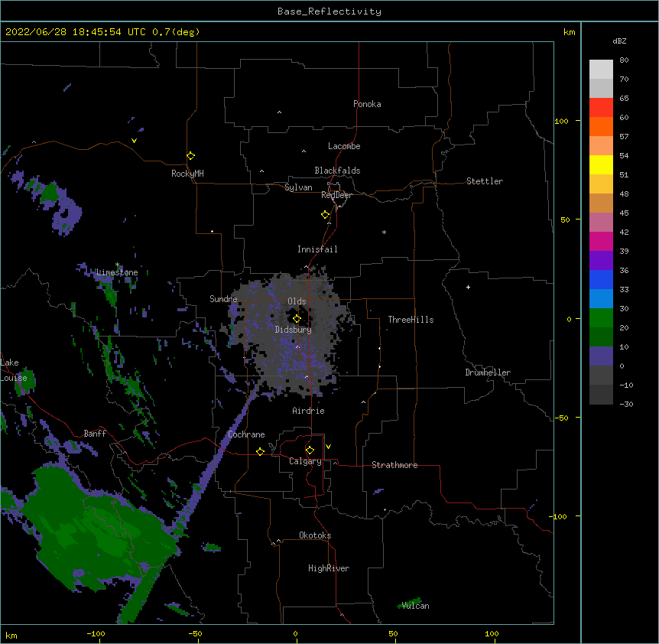Click the yellow radar site marker near Olds

point(297,319)
